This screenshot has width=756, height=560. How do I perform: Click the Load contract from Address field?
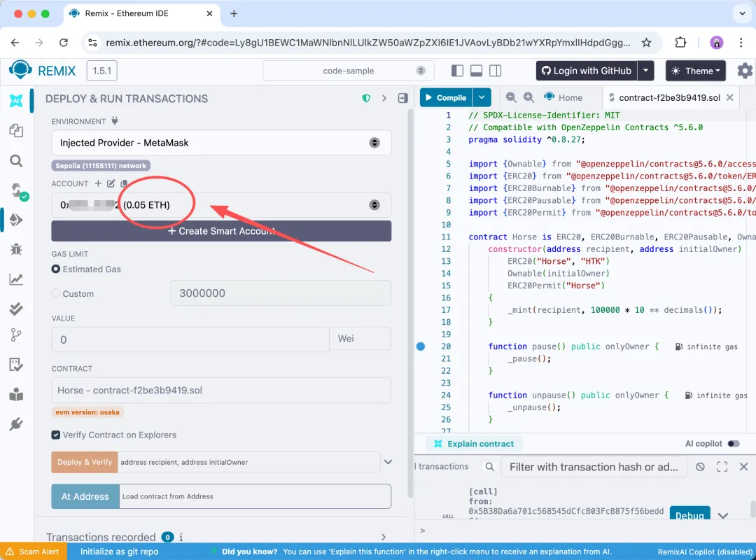255,496
